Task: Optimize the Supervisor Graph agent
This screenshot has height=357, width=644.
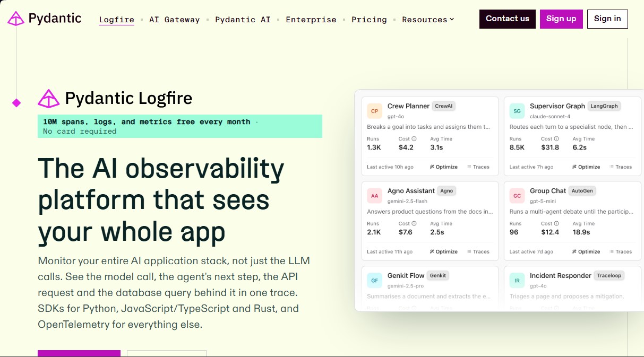Action: [x=586, y=167]
